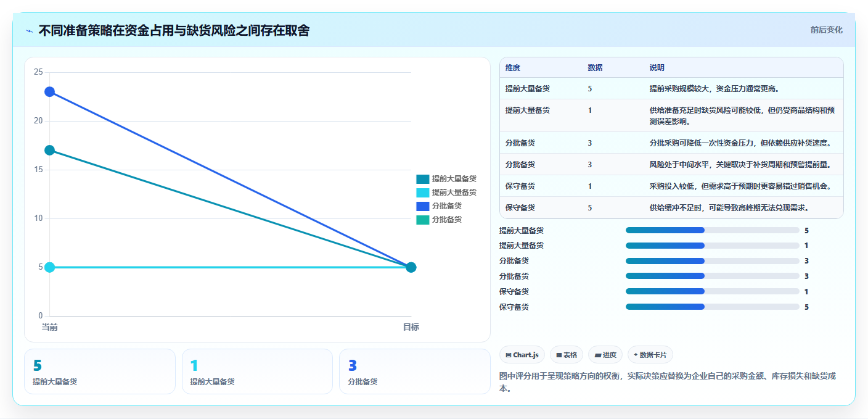Image resolution: width=868 pixels, height=419 pixels.
Task: Click the cell starting 供给准备充足时缺货风险可能较低
Action: pos(742,115)
